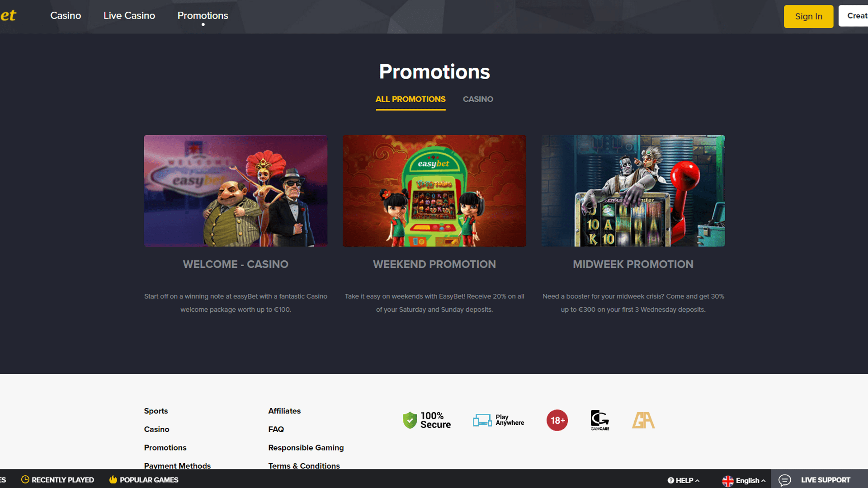Open Live Casino in the top navigation
868x488 pixels.
tap(129, 15)
